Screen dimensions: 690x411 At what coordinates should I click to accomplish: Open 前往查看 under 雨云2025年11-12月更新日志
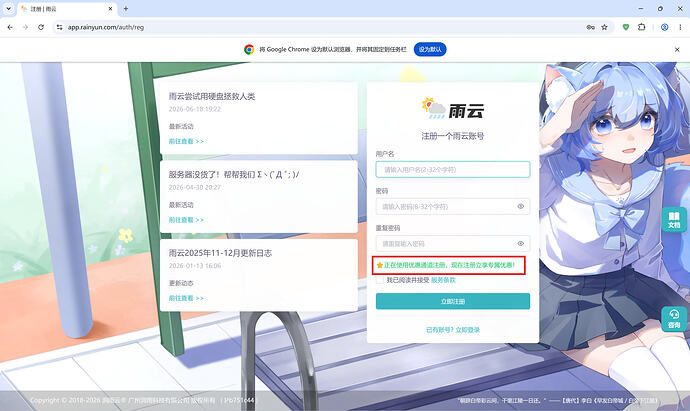click(186, 298)
